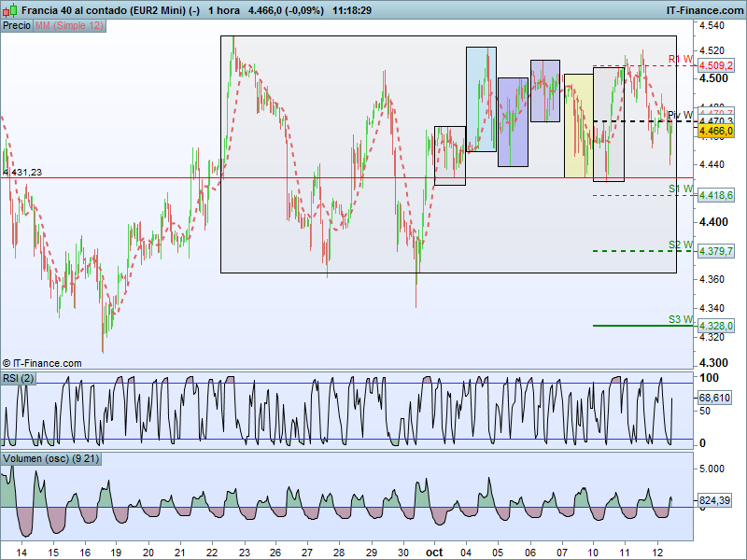Screen dimensions: 747x560
Task: Select the green 4.418,6 S1 price tag
Action: tap(715, 195)
